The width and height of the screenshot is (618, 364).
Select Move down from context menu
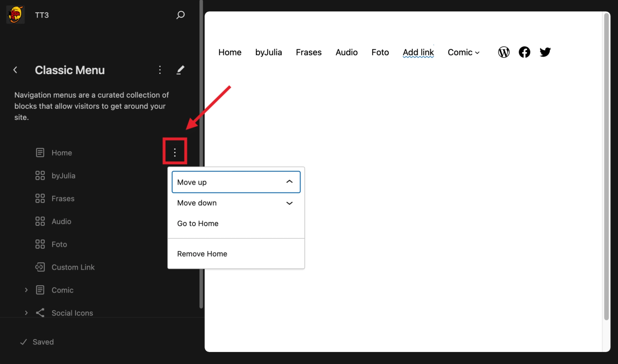[235, 202]
